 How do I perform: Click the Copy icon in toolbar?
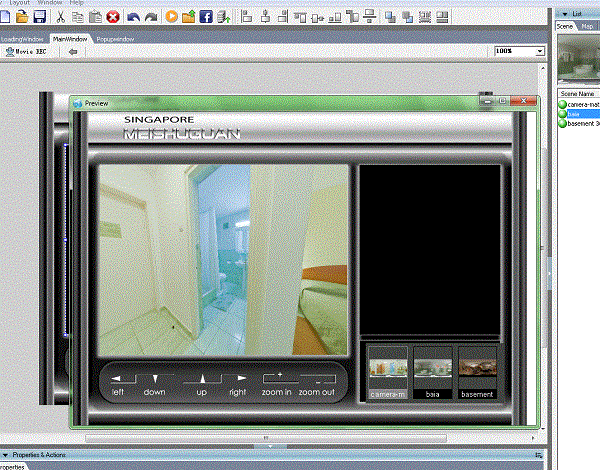point(78,17)
